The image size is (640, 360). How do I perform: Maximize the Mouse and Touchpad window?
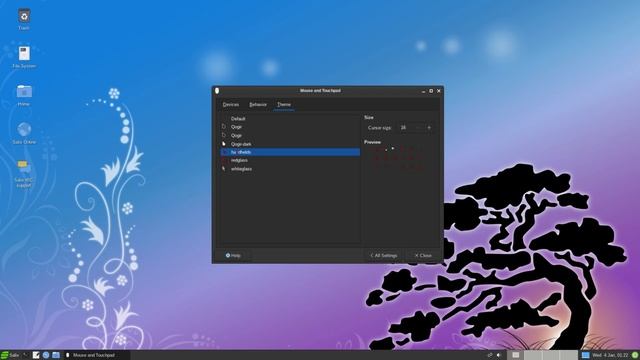point(431,91)
